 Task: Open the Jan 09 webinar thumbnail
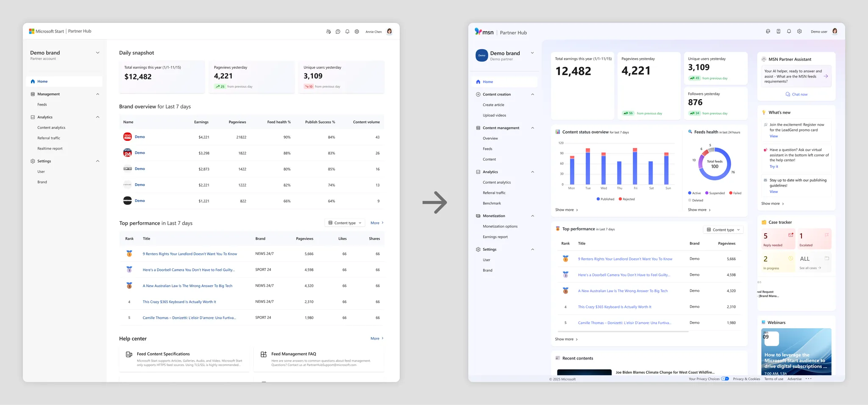(x=796, y=352)
